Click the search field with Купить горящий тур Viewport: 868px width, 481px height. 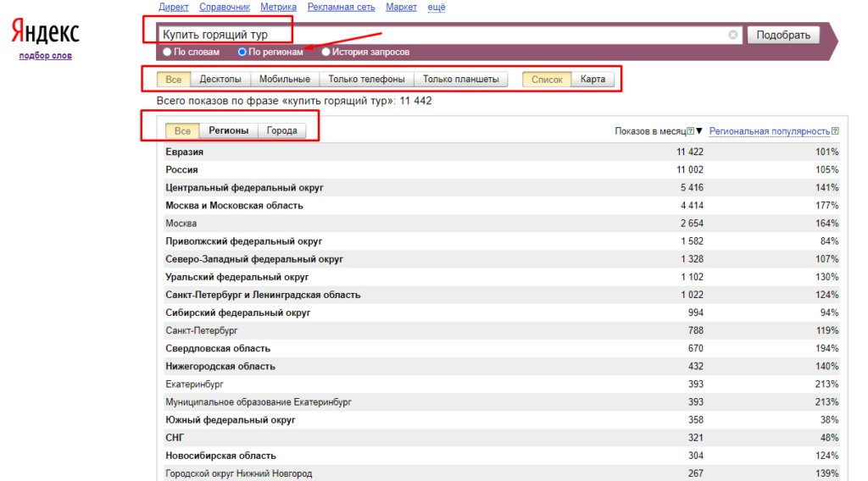(x=441, y=35)
